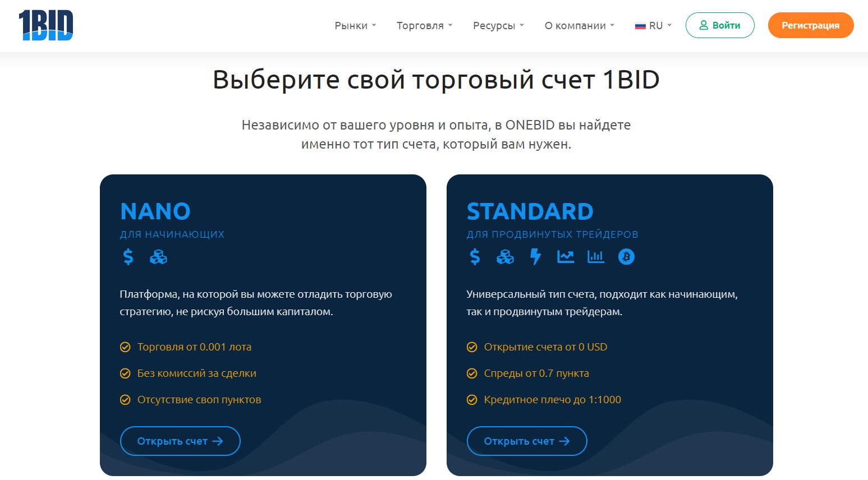Image resolution: width=868 pixels, height=480 pixels.
Task: Expand the О компании dropdown chevron
Action: [612, 25]
